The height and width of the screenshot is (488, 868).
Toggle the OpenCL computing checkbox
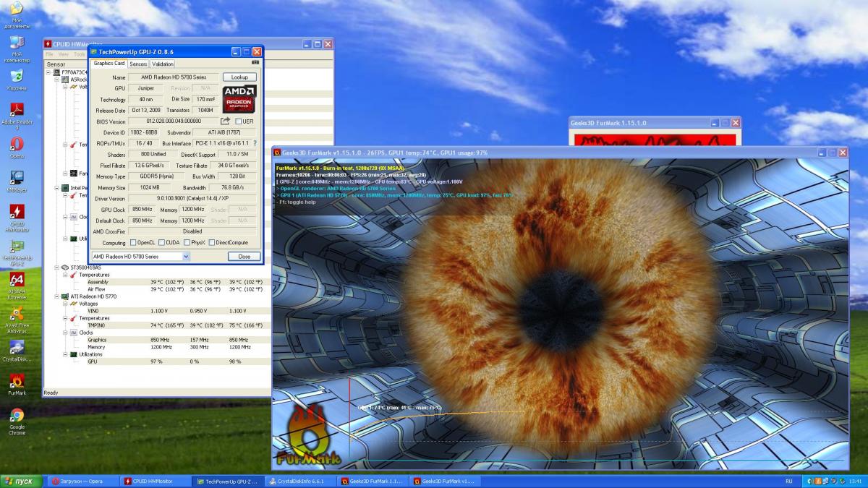pyautogui.click(x=132, y=243)
